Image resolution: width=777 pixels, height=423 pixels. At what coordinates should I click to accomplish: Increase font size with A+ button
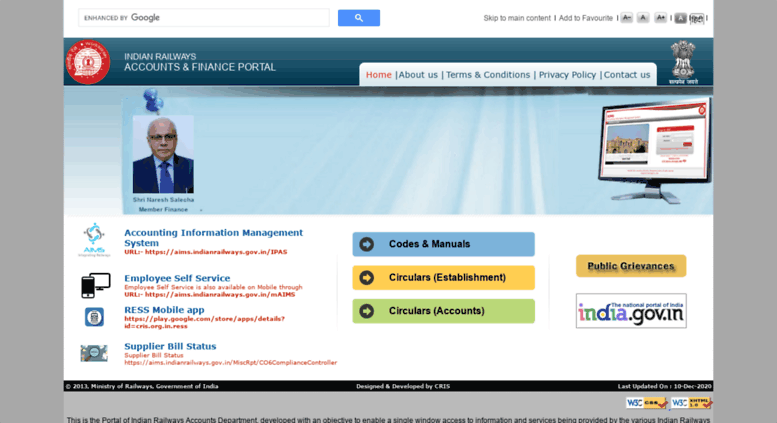pyautogui.click(x=661, y=18)
